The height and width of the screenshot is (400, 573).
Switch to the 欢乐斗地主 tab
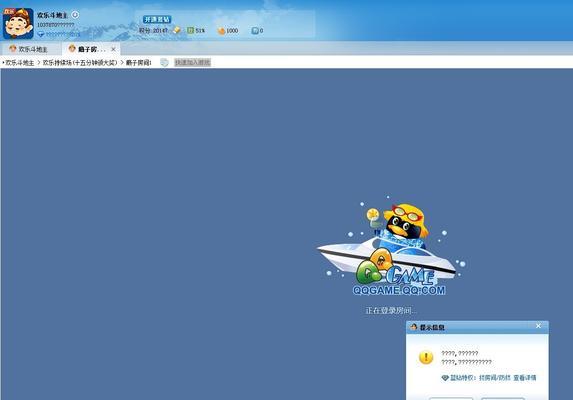[x=29, y=49]
